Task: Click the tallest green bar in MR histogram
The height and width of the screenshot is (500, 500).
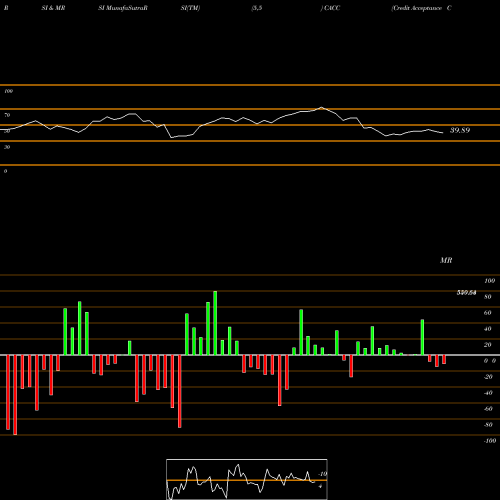Action: [x=215, y=323]
